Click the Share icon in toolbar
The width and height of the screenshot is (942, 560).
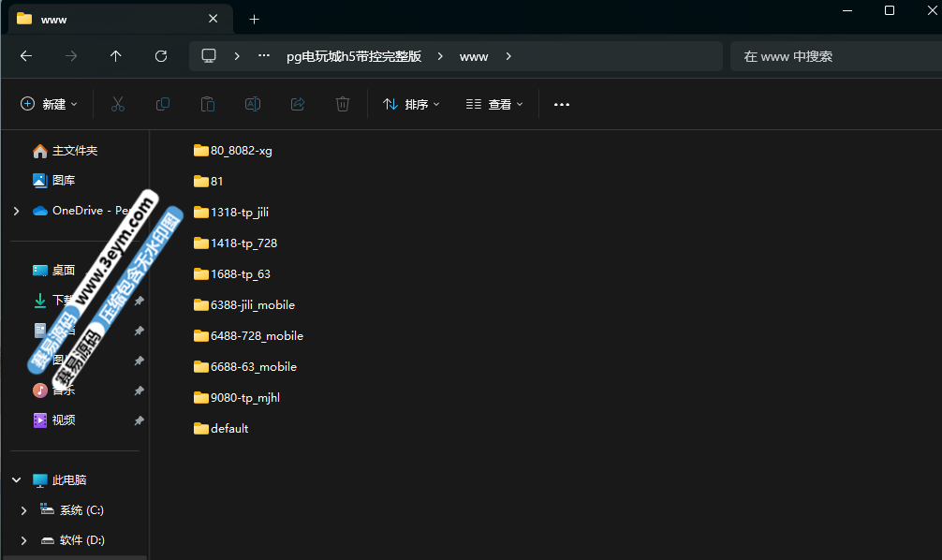pyautogui.click(x=298, y=104)
